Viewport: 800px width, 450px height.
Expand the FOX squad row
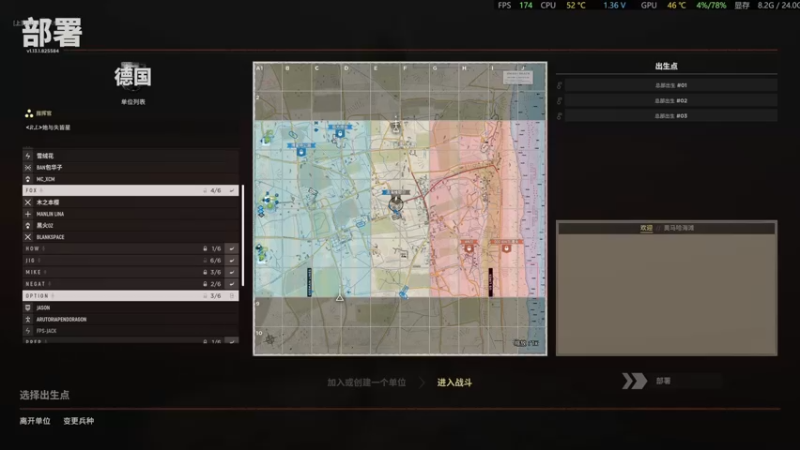[130, 190]
